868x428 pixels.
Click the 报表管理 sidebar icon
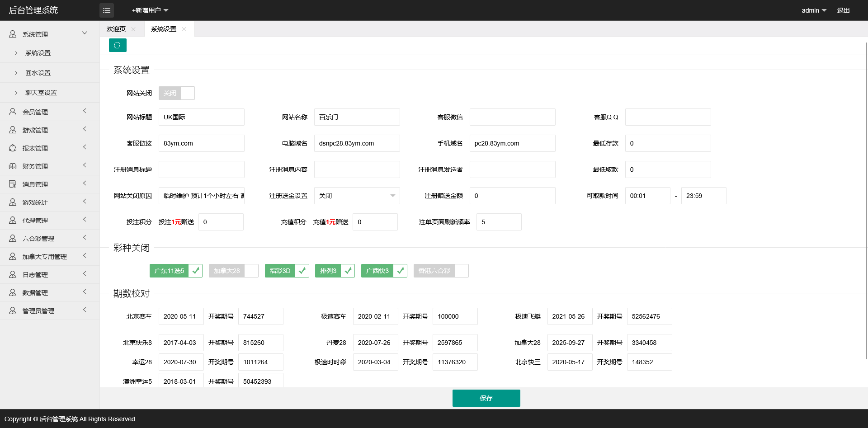tap(13, 148)
